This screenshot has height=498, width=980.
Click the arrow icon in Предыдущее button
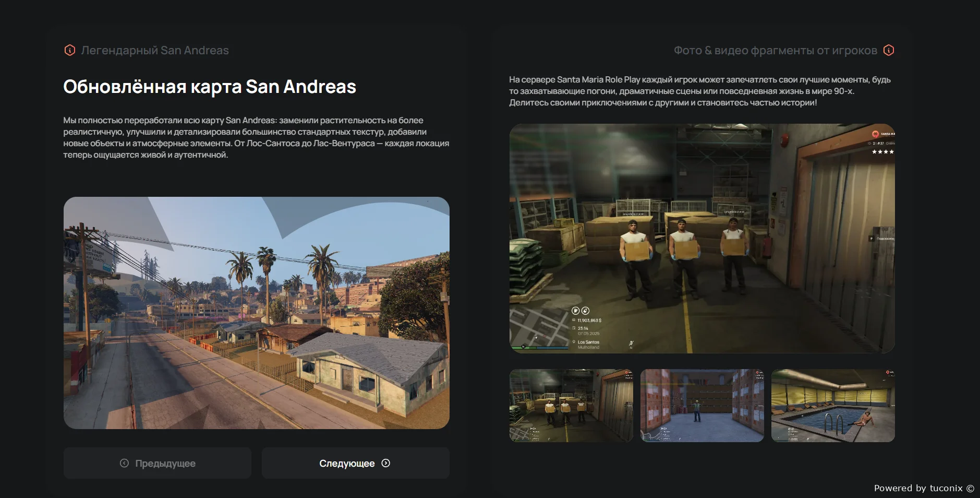coord(124,463)
